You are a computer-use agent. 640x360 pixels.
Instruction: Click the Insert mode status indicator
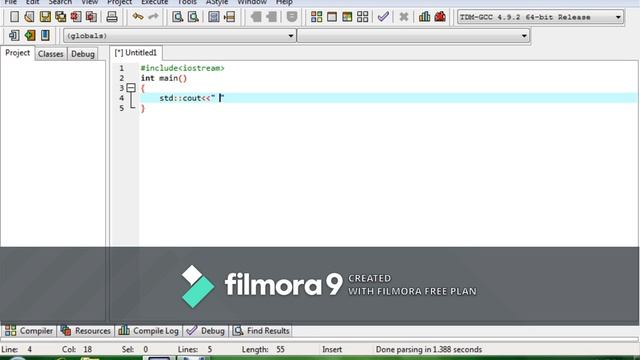tap(332, 349)
